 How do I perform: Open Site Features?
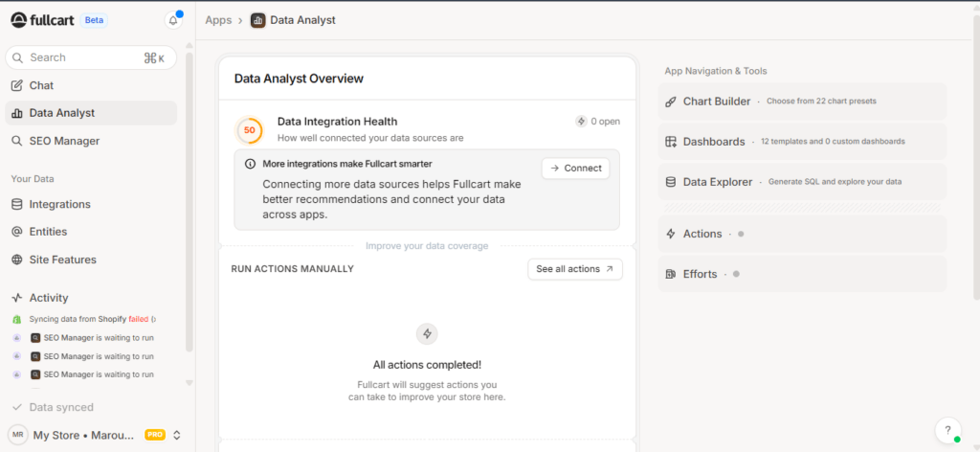click(x=91, y=260)
